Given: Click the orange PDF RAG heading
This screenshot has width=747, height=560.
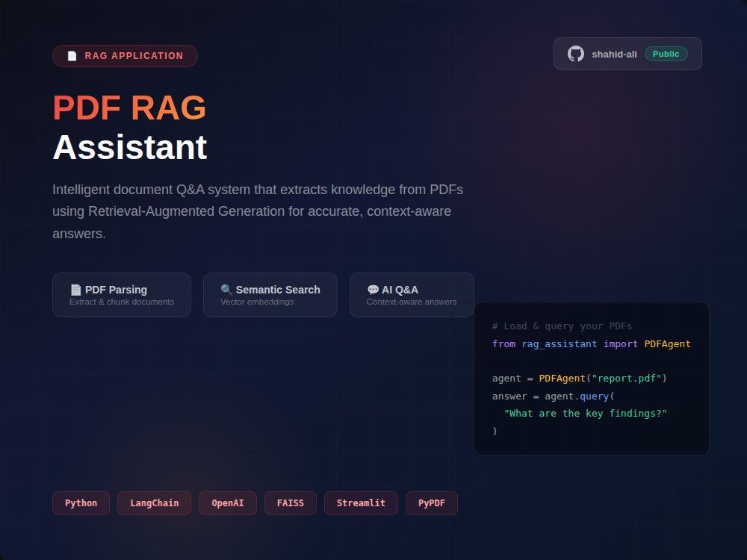Looking at the screenshot, I should 129,108.
